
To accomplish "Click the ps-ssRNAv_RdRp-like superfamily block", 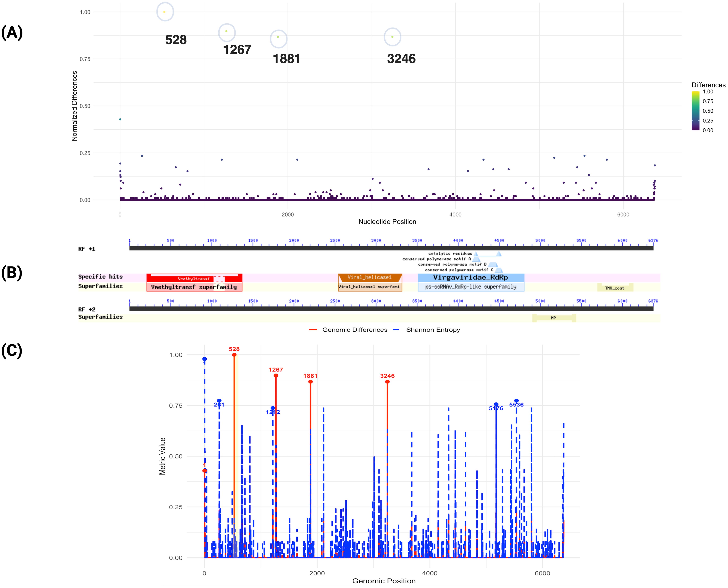I will click(471, 287).
